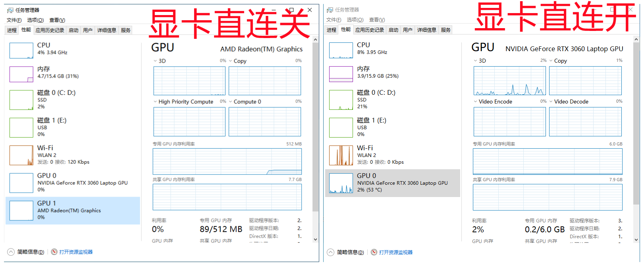Click 共享 GPU 内存利用率 graph in right window
Image resolution: width=644 pixels, height=266 pixels.
pos(548,197)
